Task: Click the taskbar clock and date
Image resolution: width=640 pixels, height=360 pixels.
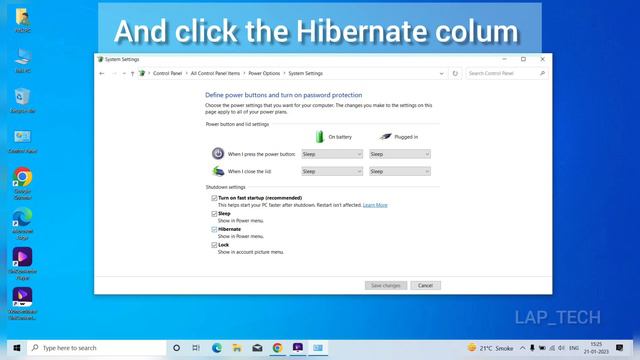Action: [596, 348]
